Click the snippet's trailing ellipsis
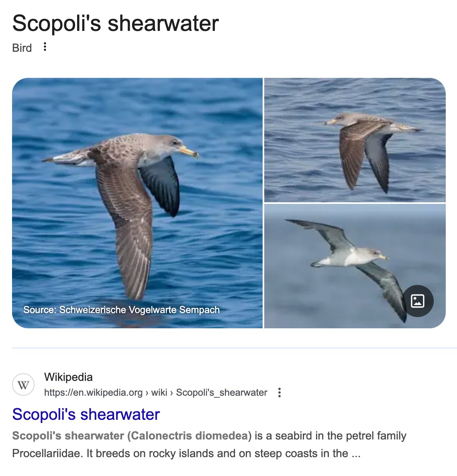This screenshot has width=457, height=476. click(356, 454)
